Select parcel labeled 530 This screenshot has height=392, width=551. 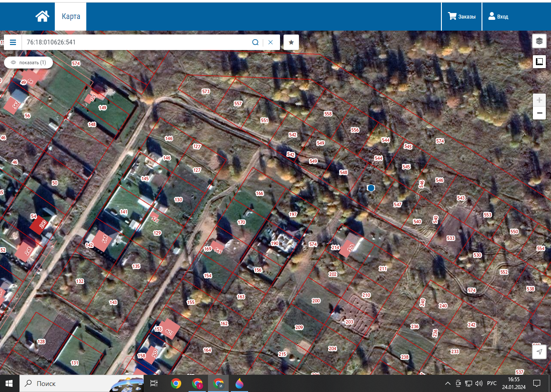point(477,255)
